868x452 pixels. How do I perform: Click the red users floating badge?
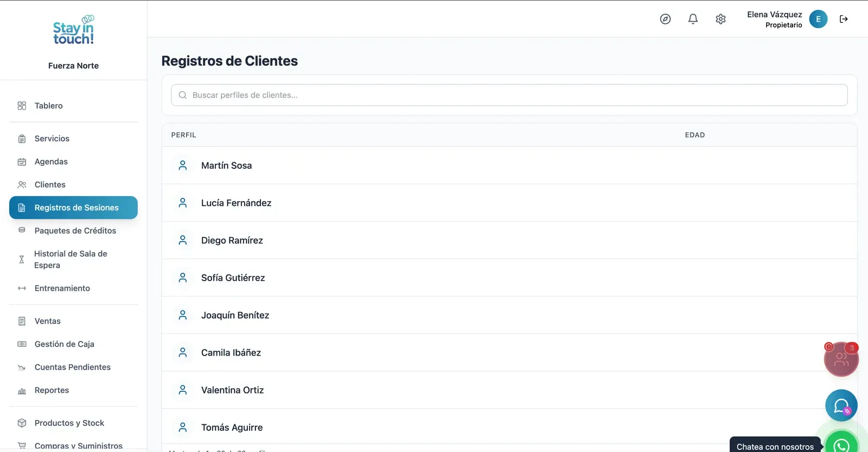point(841,359)
